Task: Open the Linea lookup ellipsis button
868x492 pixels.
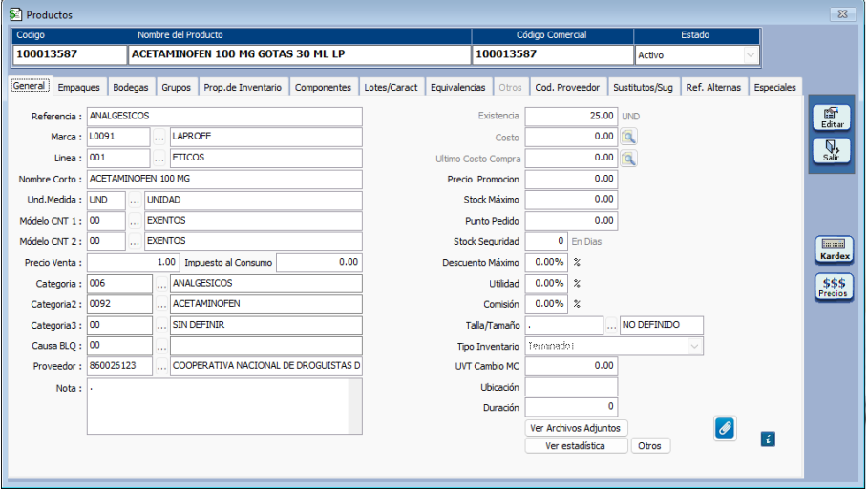Action: coord(159,158)
